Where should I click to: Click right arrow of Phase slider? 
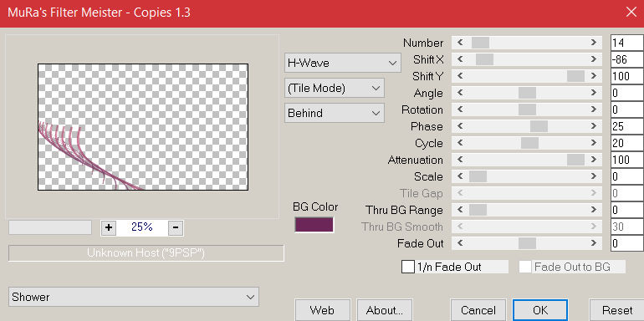point(594,126)
